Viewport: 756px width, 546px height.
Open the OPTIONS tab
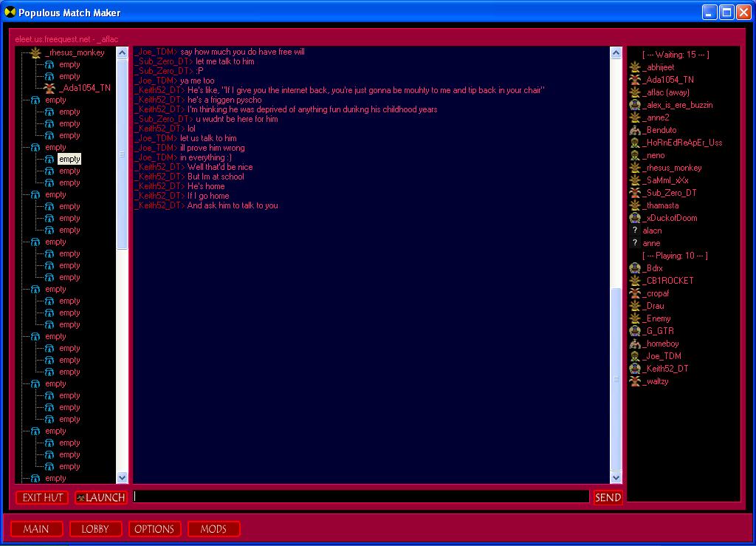coord(154,529)
